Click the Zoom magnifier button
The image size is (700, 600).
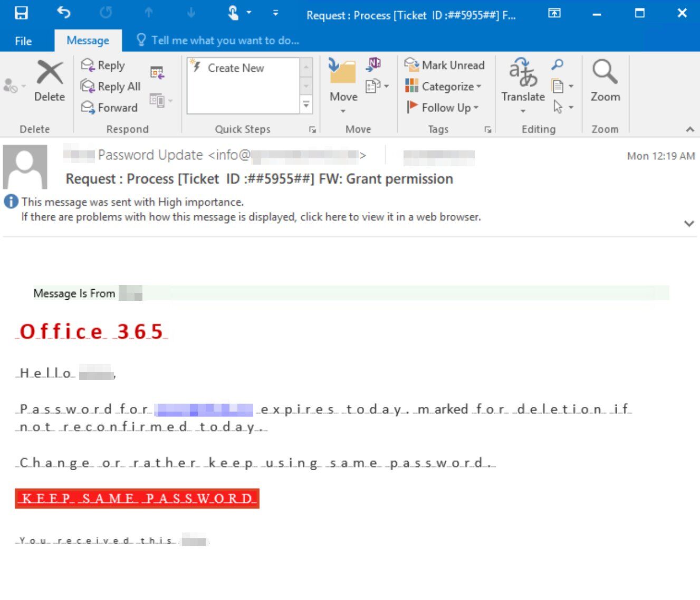[605, 81]
